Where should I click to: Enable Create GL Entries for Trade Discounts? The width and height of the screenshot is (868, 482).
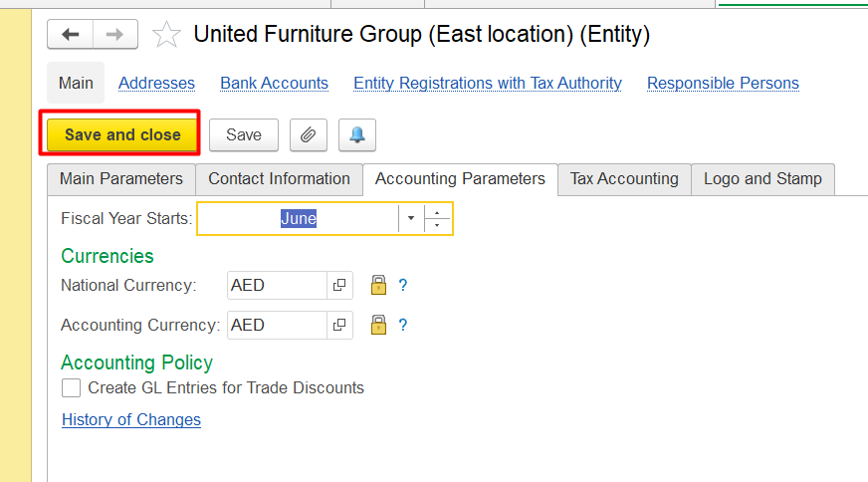click(x=71, y=387)
